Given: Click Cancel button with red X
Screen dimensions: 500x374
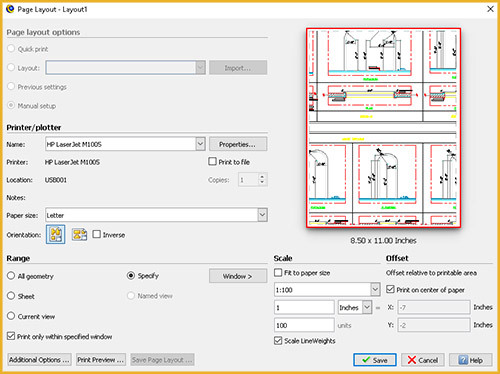Looking at the screenshot, I should pyautogui.click(x=423, y=360).
